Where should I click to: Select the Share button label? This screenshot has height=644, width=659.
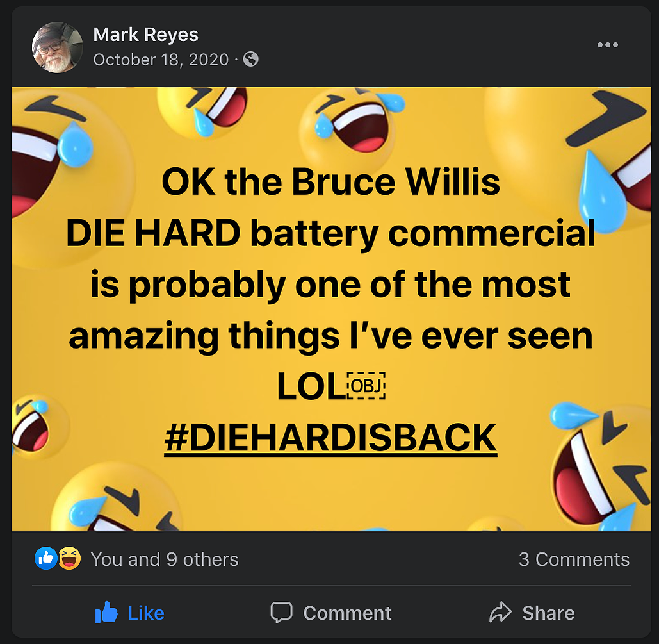548,613
